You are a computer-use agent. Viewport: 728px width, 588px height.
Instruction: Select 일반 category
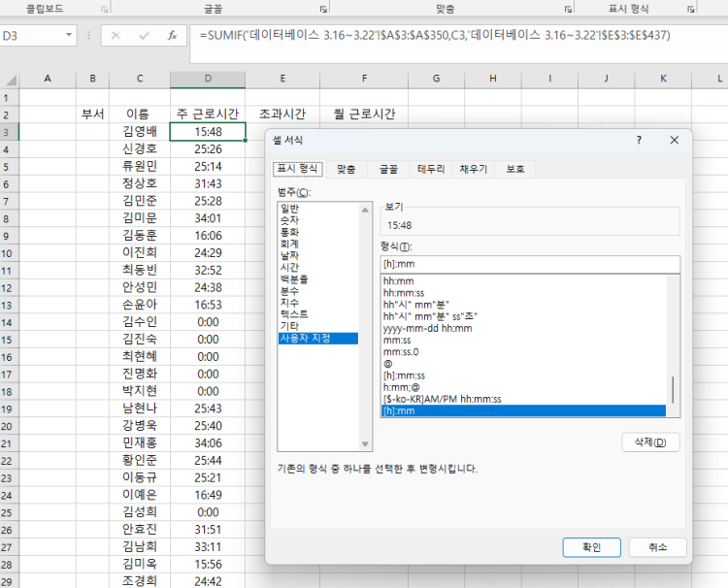[x=318, y=209]
